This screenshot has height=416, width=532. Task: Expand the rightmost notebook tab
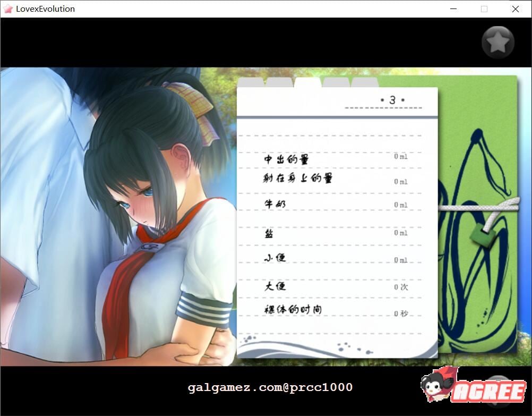click(x=365, y=83)
